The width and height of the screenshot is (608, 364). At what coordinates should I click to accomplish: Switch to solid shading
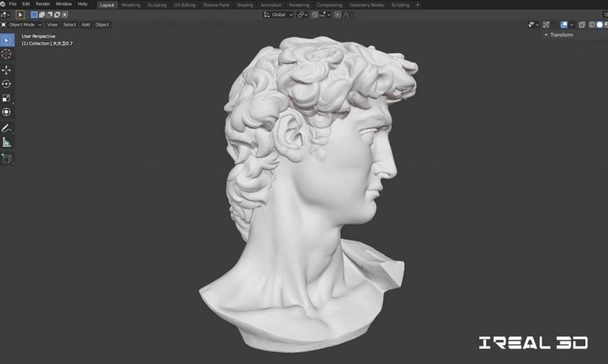tap(600, 25)
